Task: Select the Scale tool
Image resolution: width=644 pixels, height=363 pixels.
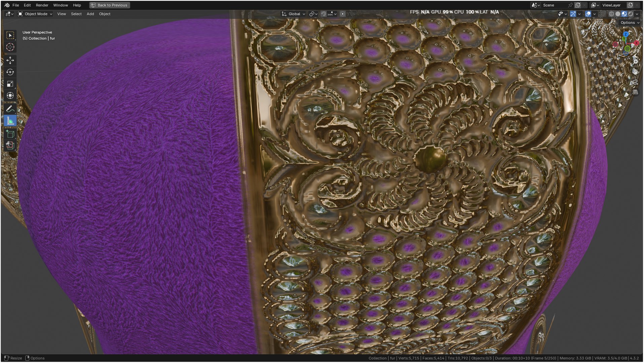Action: tap(10, 84)
